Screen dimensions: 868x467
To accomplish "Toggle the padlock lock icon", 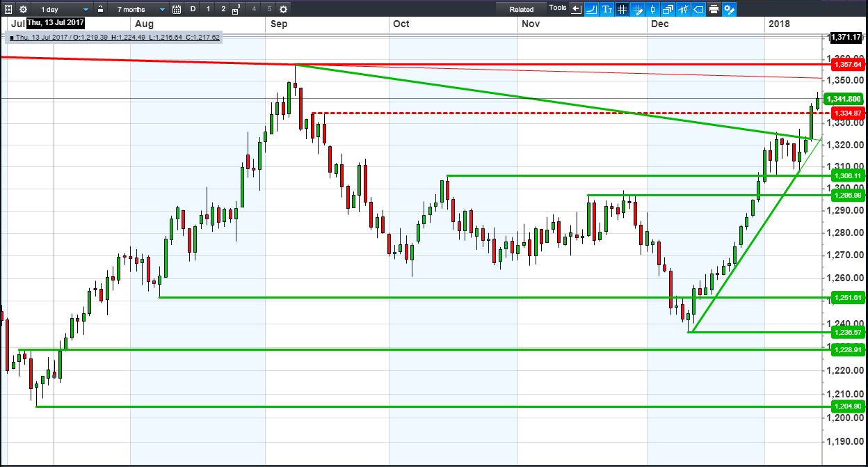I will (x=100, y=9).
